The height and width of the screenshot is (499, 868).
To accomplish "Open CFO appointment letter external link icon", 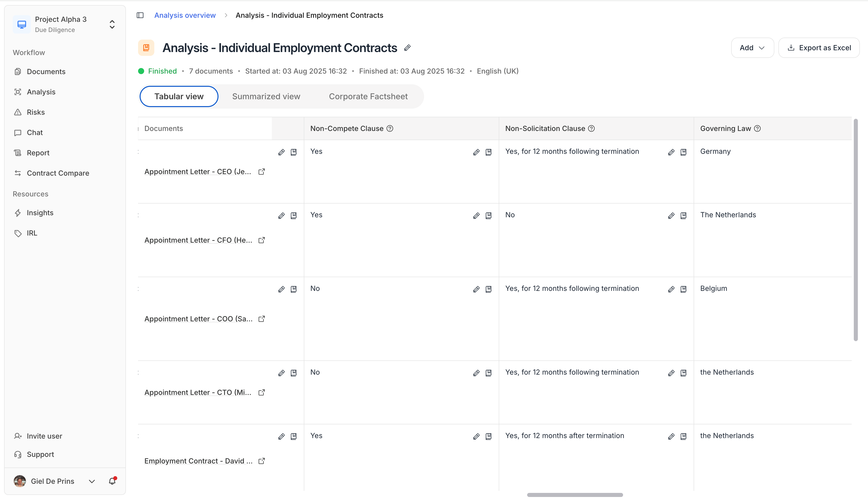I will point(261,240).
